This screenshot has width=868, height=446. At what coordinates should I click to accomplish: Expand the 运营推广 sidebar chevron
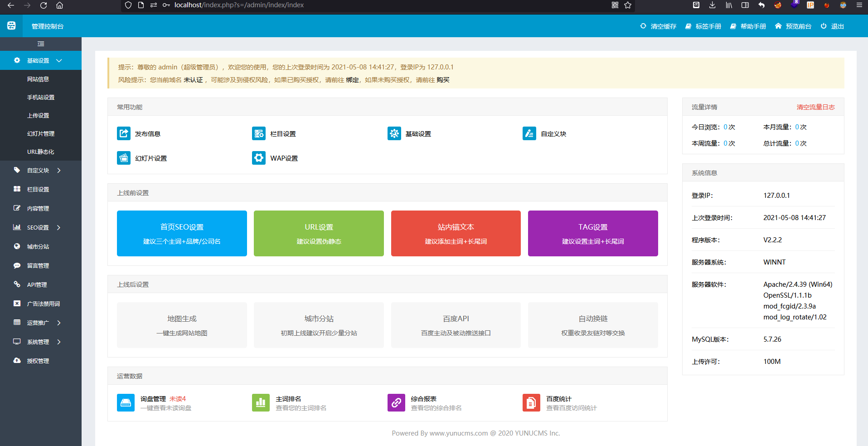point(59,323)
